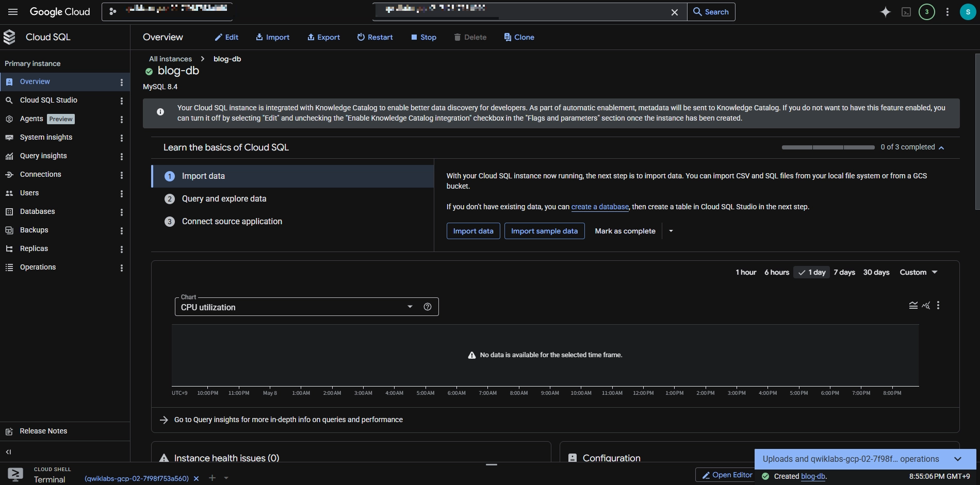980x485 pixels.
Task: Click Edit in the instance toolbar
Action: click(x=226, y=37)
